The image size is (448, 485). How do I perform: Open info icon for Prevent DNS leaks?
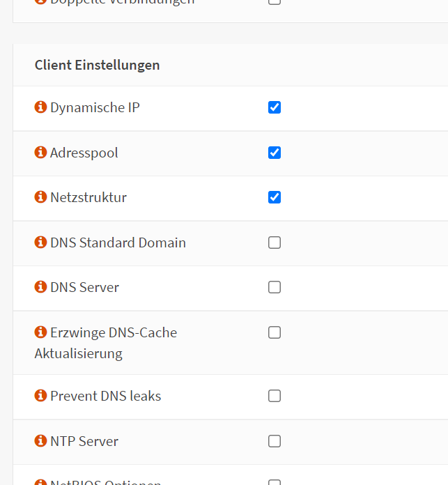40,396
